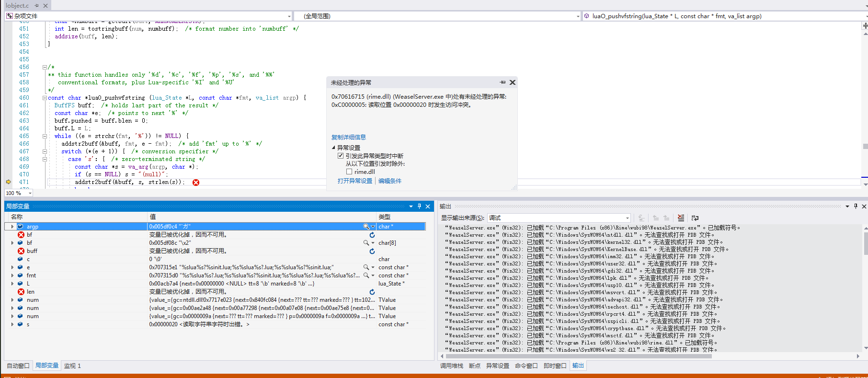Screen dimensions: 868x378
Task: Expand the fmt variable row
Action: pos(12,275)
